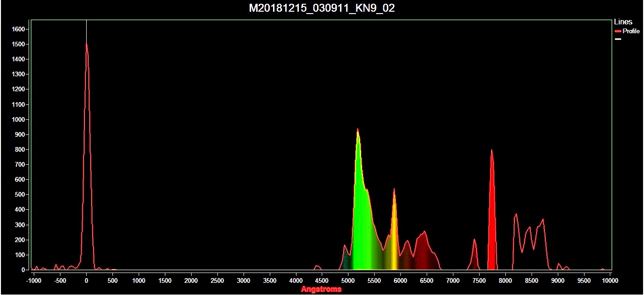Click the Lines legend heading
The width and height of the screenshot is (644, 295).
tap(623, 22)
